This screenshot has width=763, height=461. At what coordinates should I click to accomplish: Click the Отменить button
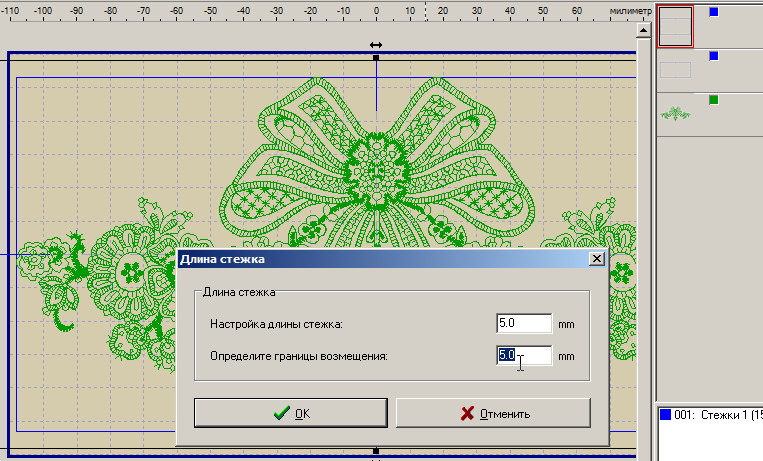[x=493, y=413]
